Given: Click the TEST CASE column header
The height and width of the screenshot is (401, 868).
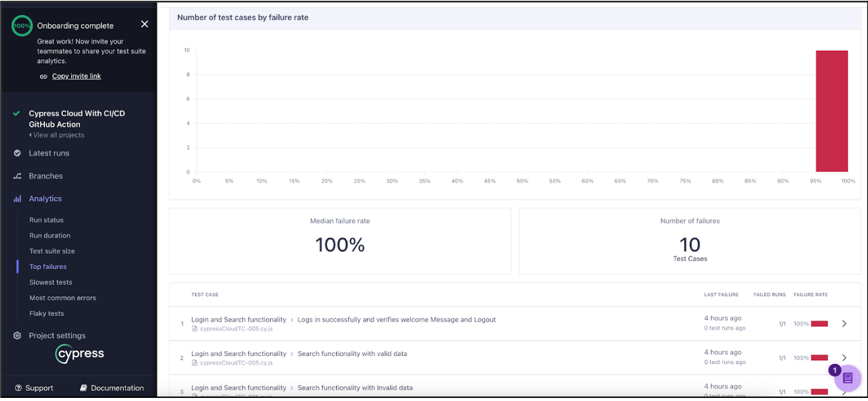Looking at the screenshot, I should (x=205, y=295).
